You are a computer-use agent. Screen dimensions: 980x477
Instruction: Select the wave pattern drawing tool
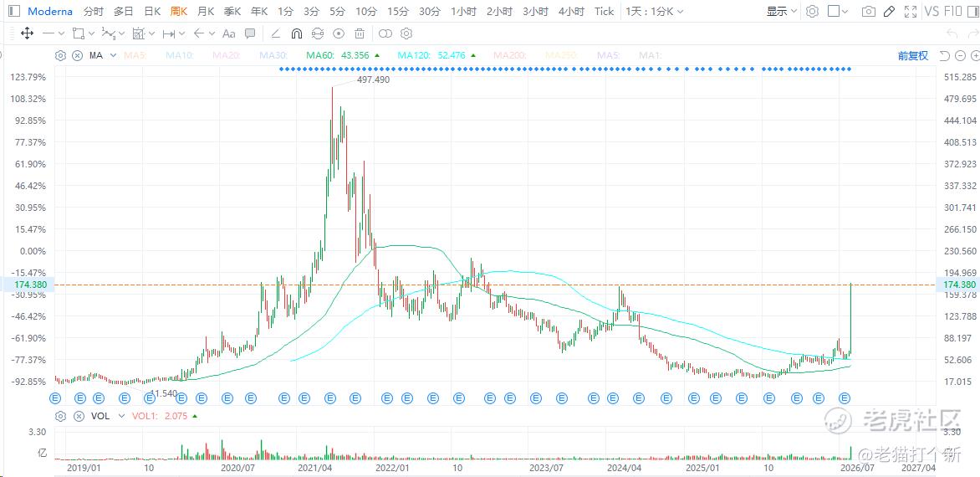point(109,33)
